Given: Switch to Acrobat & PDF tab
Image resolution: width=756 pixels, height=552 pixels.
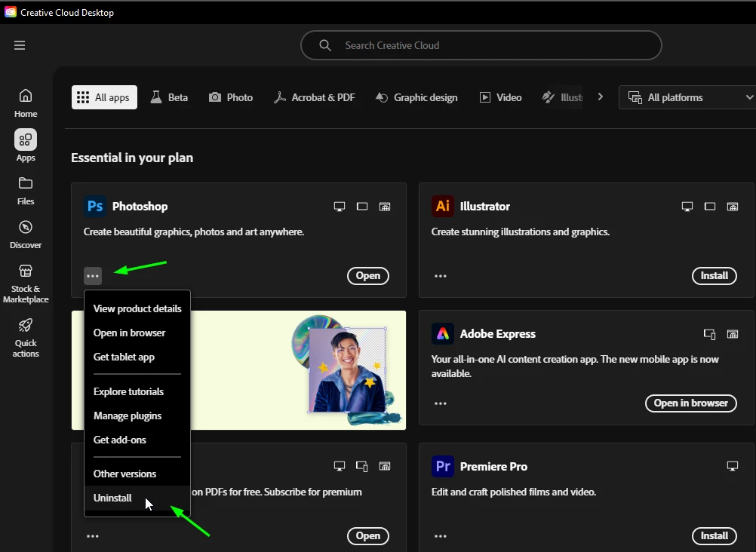Looking at the screenshot, I should (315, 97).
